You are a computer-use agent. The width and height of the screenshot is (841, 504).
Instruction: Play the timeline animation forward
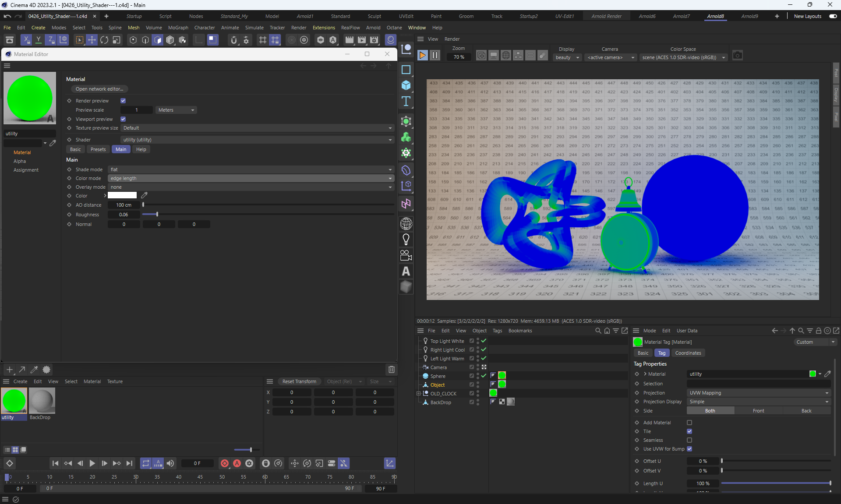tap(92, 463)
